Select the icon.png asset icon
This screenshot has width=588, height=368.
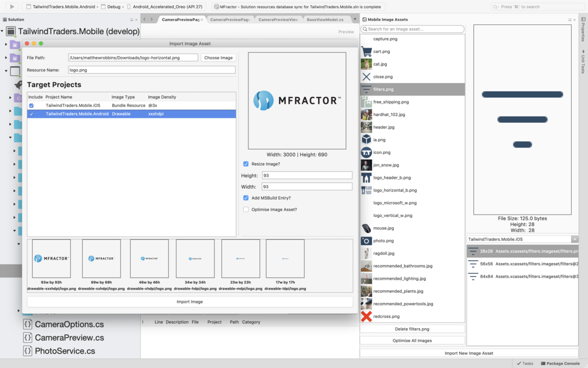(367, 152)
